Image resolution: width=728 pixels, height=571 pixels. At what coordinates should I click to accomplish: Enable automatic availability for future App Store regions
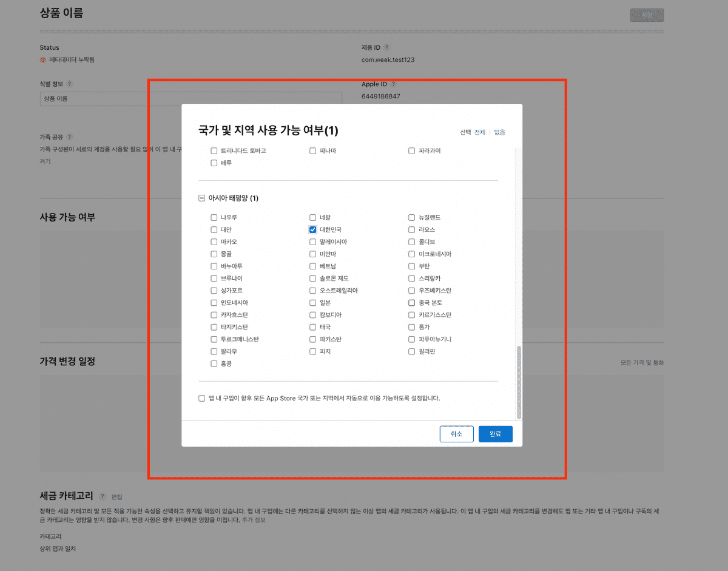[x=202, y=399]
